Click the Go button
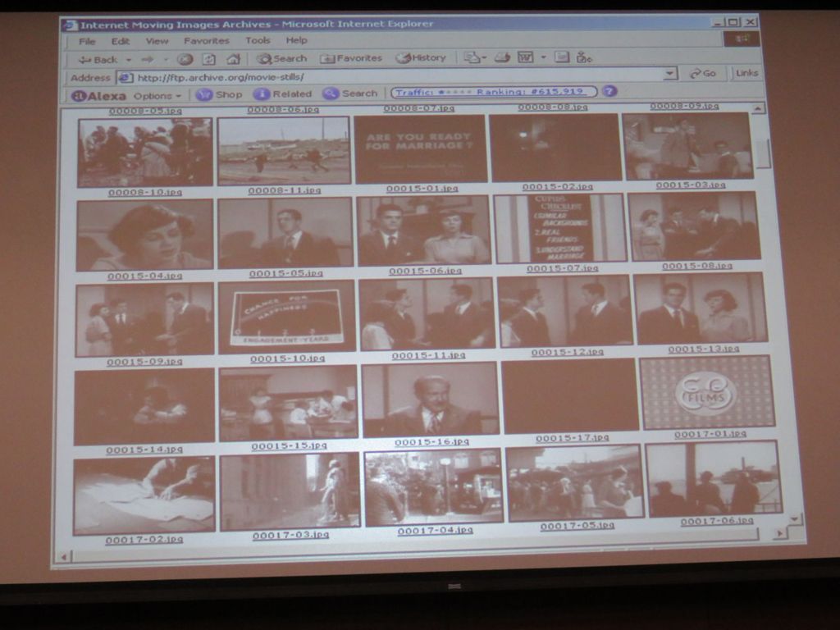The image size is (840, 630). 703,73
